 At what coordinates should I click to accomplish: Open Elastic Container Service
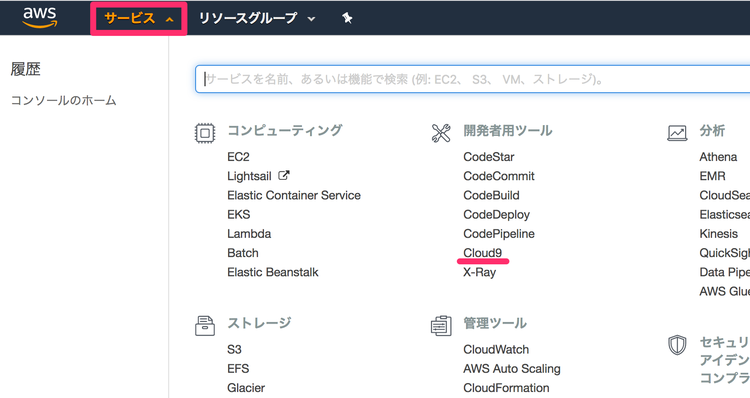(x=294, y=195)
